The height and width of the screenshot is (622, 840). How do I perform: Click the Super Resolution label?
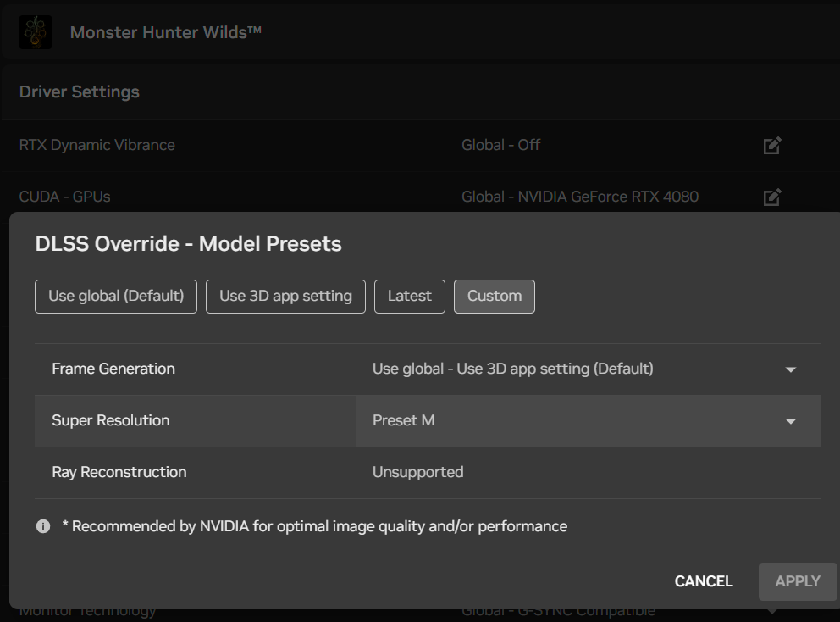[x=111, y=420]
